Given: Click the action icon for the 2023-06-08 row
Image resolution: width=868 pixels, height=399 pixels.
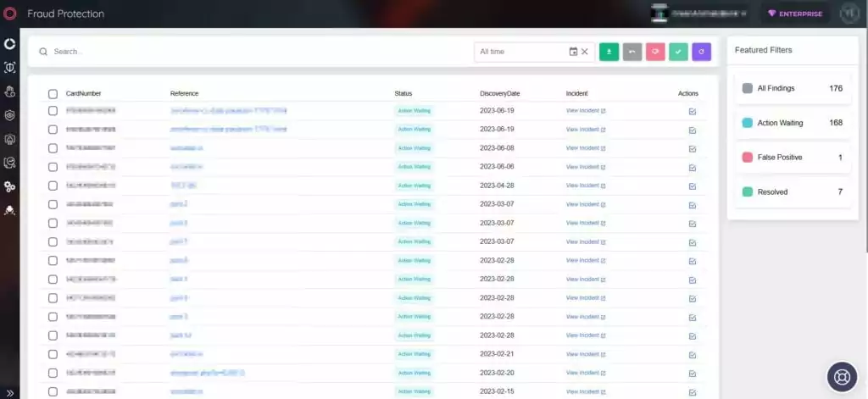Looking at the screenshot, I should pyautogui.click(x=692, y=148).
